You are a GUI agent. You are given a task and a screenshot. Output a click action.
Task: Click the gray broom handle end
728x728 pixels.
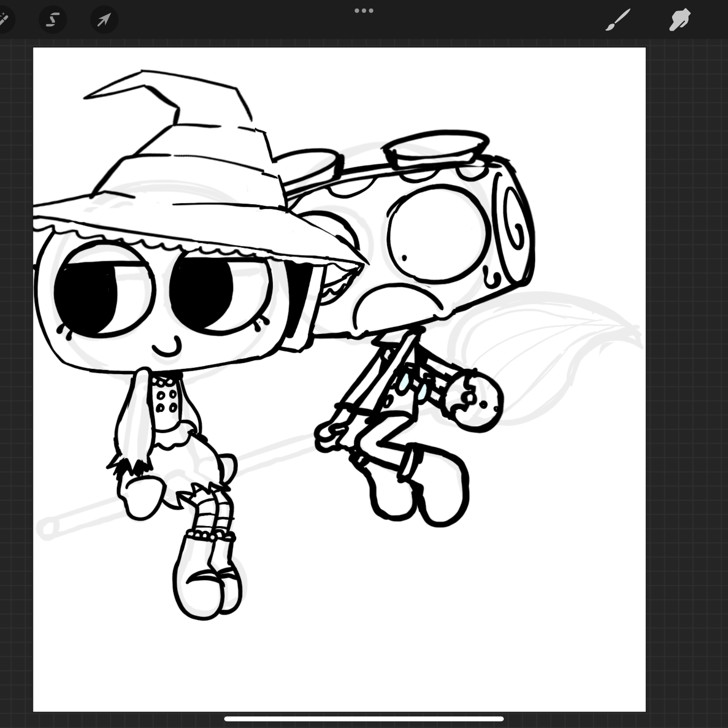pyautogui.click(x=49, y=528)
